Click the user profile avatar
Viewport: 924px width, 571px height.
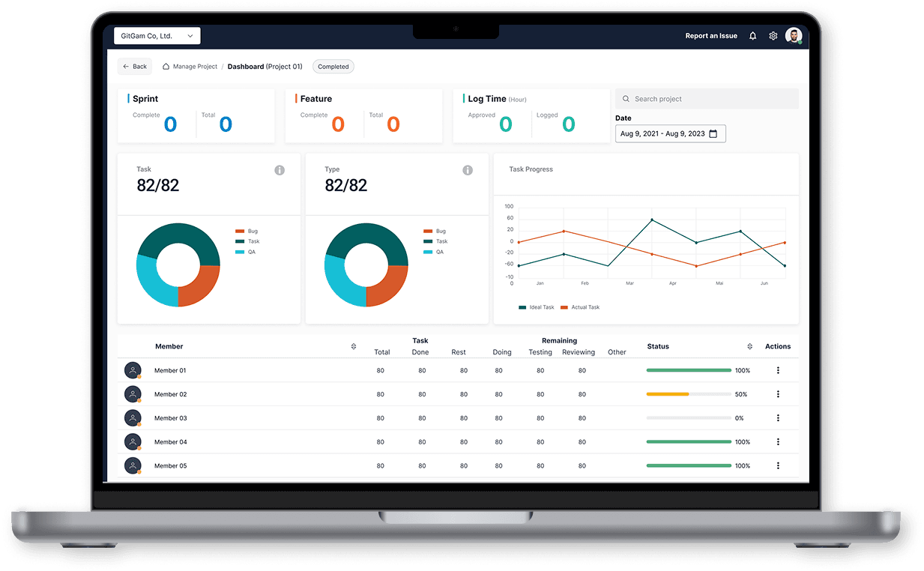pyautogui.click(x=793, y=36)
